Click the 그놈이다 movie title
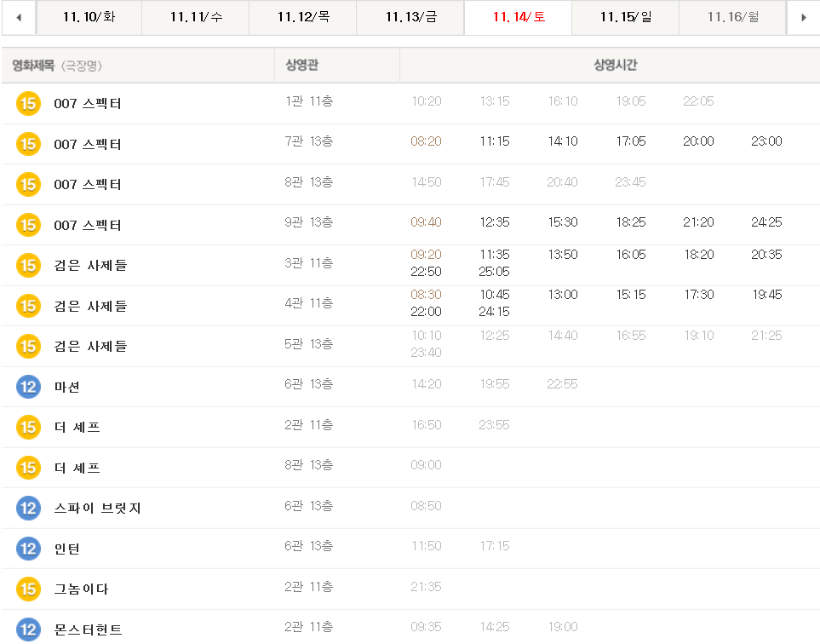This screenshot has height=644, width=820. (81, 589)
